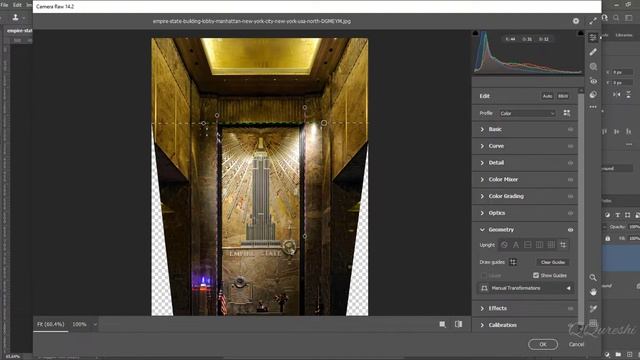
Task: Switch to Libraries tab in Photoshop
Action: click(624, 36)
